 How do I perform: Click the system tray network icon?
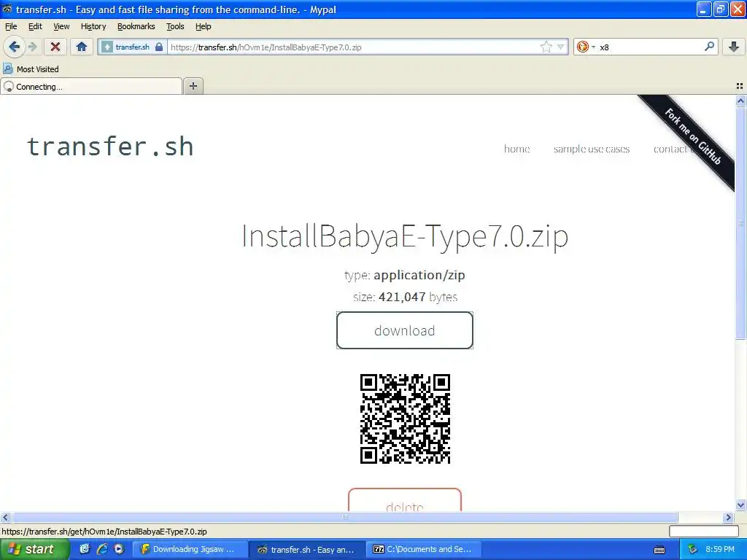pos(693,550)
